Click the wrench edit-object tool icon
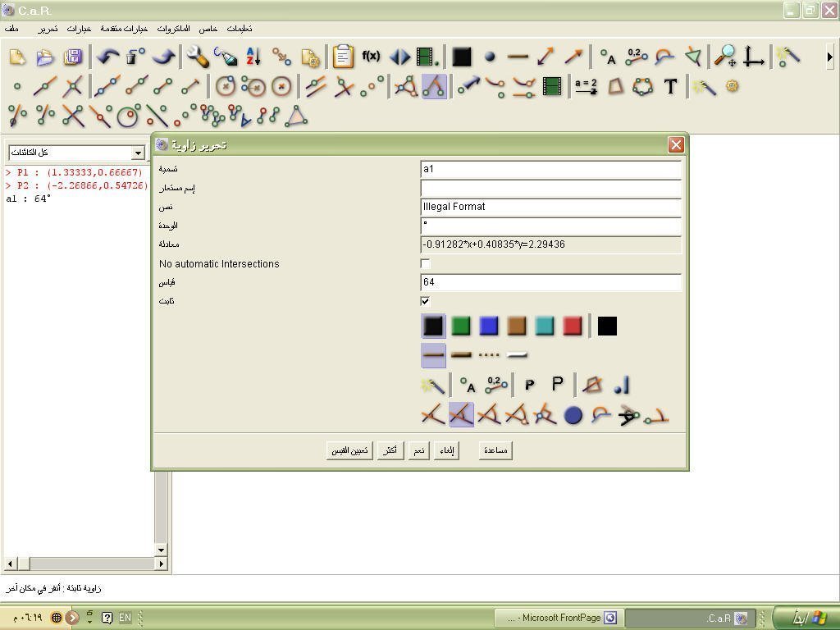 [197, 57]
